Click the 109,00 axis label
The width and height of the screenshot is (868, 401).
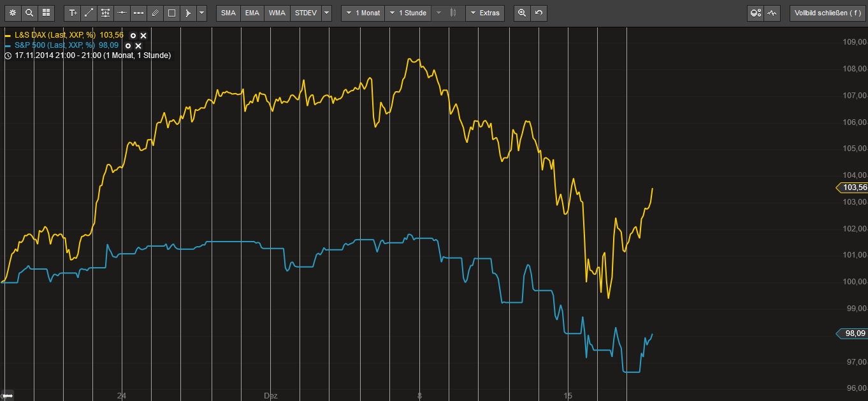tap(854, 42)
